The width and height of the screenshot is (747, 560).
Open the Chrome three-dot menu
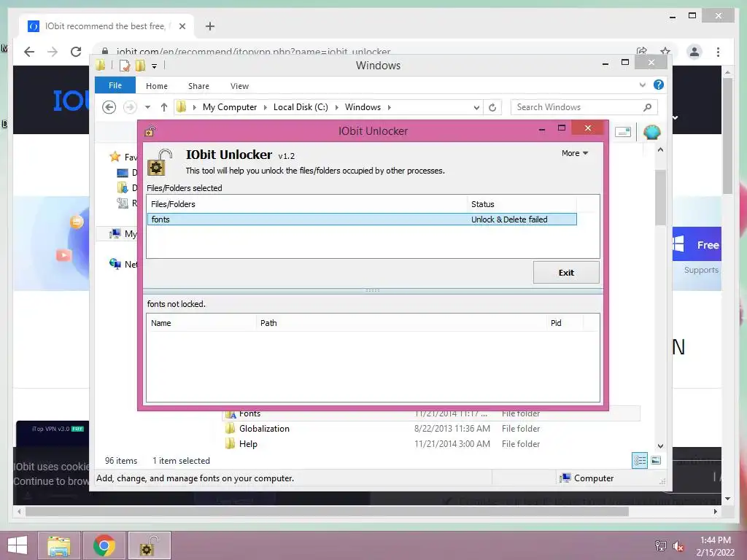pyautogui.click(x=718, y=52)
